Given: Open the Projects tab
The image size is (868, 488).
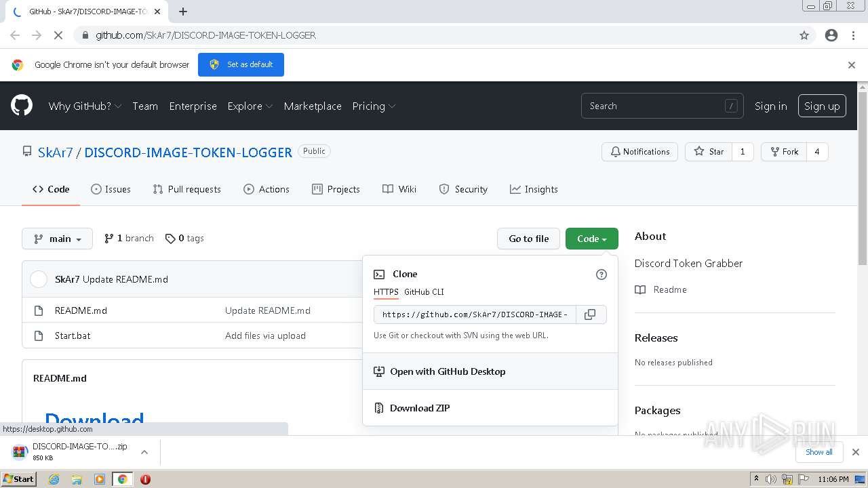Looking at the screenshot, I should click(x=336, y=189).
